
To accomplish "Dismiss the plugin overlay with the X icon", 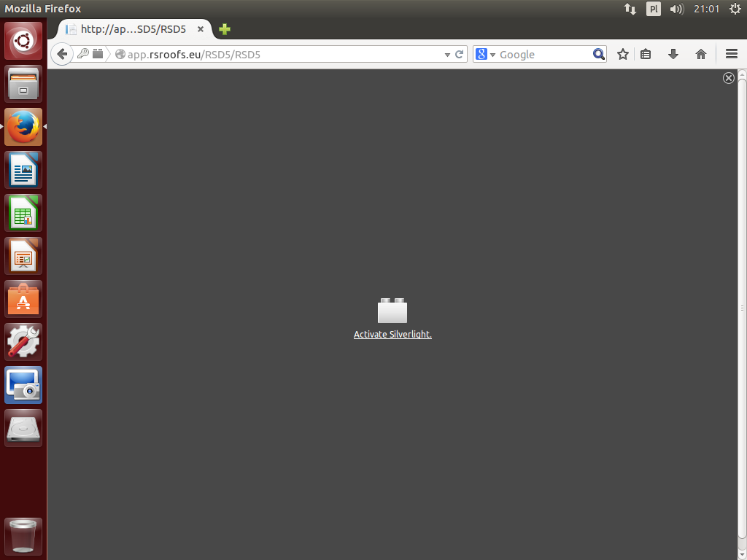I will [x=728, y=78].
